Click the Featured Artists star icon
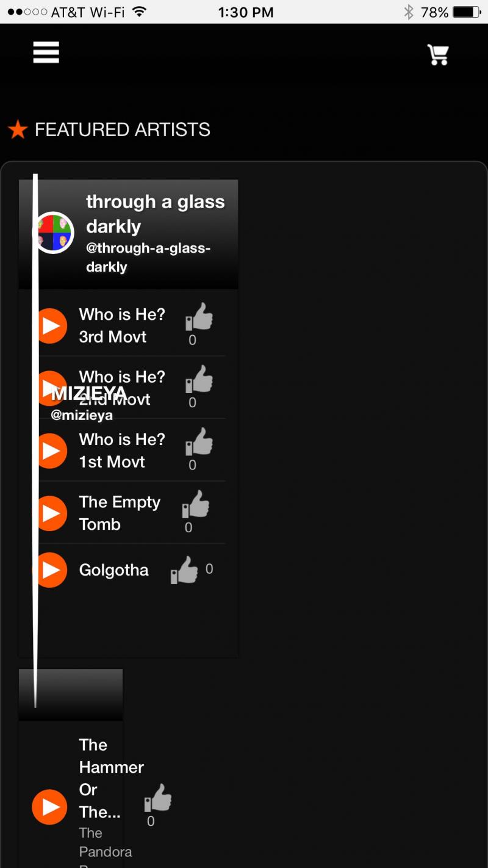This screenshot has width=488, height=868. point(18,129)
